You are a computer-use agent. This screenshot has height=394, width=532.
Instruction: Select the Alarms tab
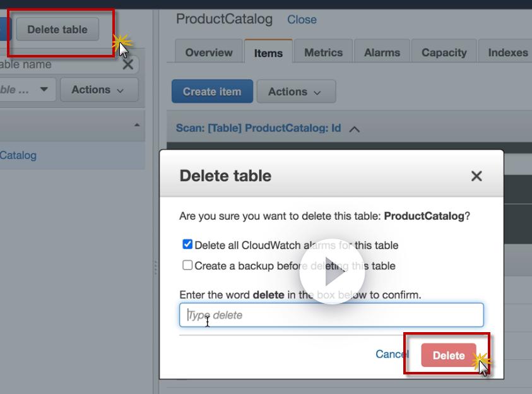[382, 52]
